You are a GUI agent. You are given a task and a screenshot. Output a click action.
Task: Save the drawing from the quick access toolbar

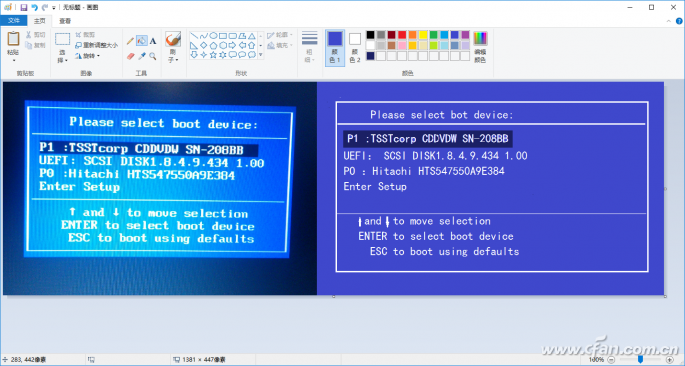coord(24,7)
